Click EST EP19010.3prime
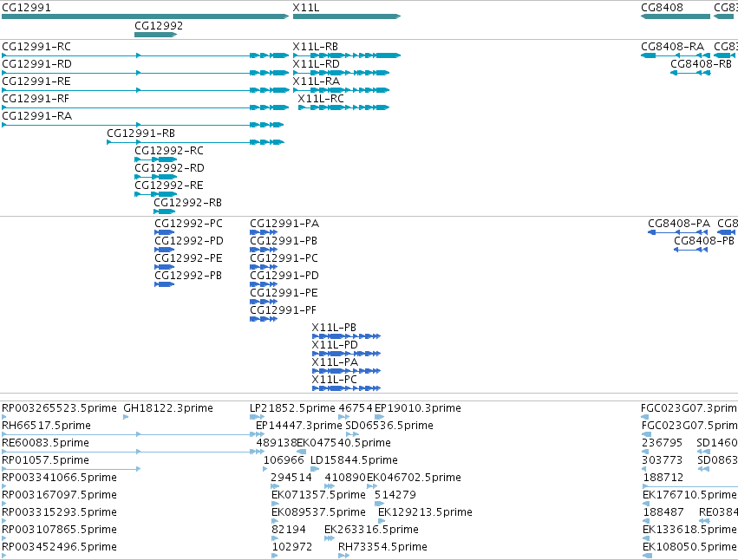 click(418, 408)
